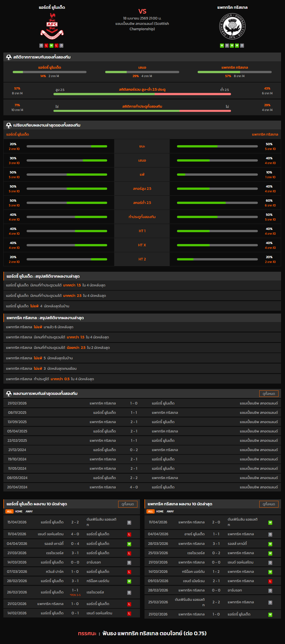This screenshot has height=644, width=285.
Task: Select AWAY tab in Airdrie last 10 matches
Action: (x=29, y=512)
